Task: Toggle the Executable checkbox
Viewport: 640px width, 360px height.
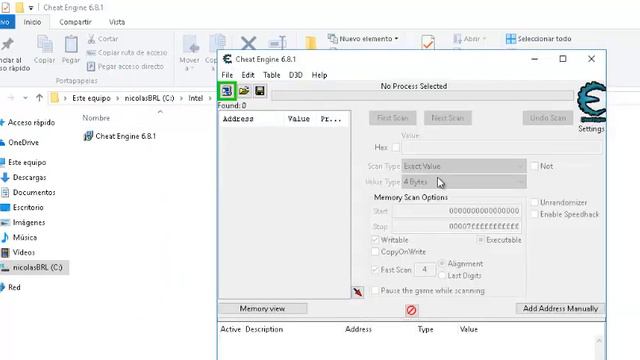Action: click(480, 240)
